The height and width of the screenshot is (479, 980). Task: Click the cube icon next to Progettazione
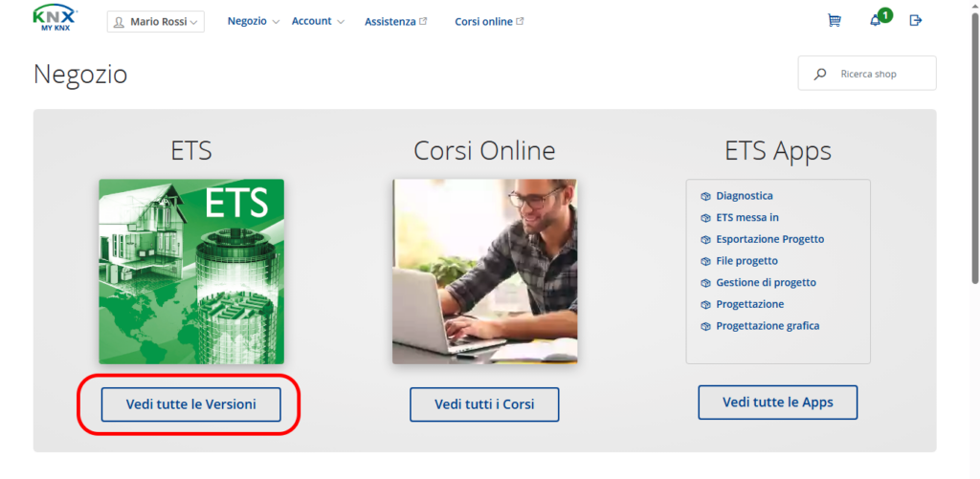pos(705,305)
